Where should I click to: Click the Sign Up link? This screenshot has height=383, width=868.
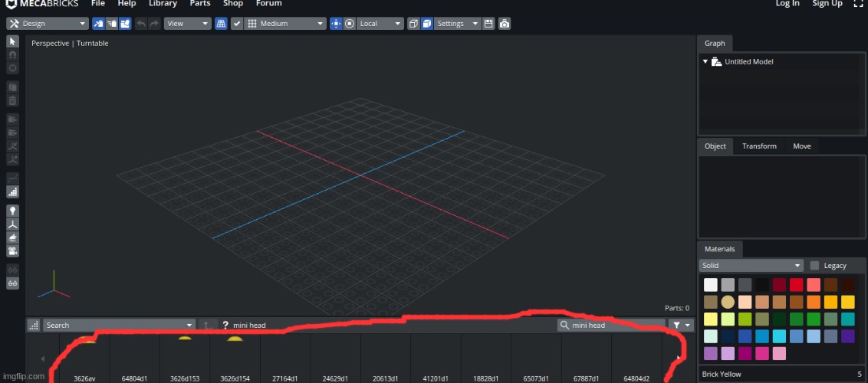click(x=827, y=3)
